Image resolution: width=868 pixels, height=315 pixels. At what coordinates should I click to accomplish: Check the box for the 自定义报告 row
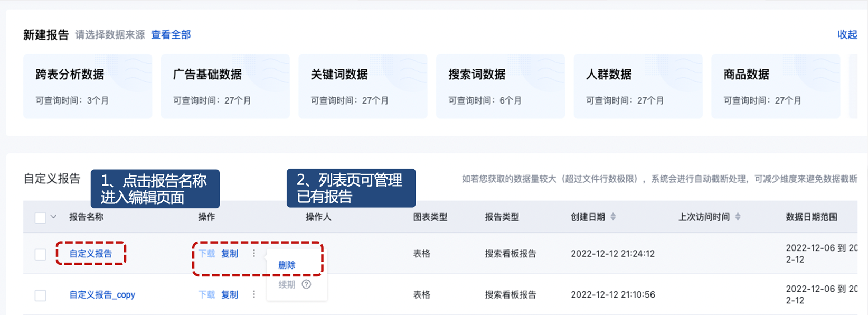[40, 254]
